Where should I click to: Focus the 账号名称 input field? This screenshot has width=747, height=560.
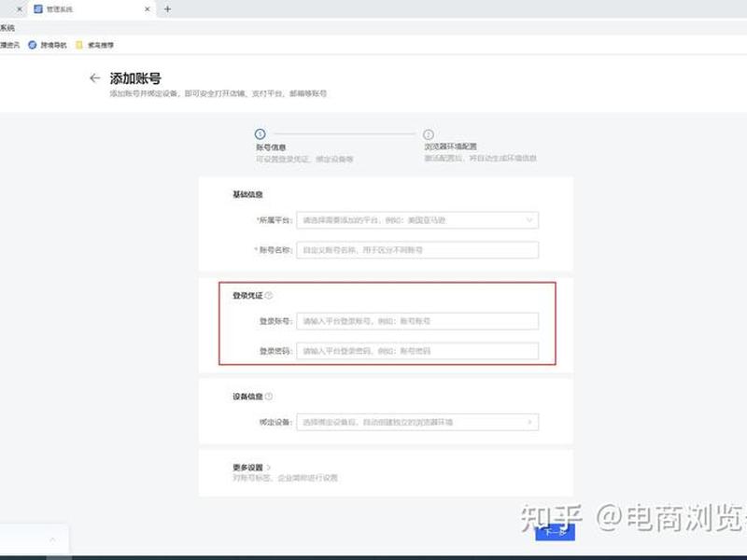coord(417,250)
